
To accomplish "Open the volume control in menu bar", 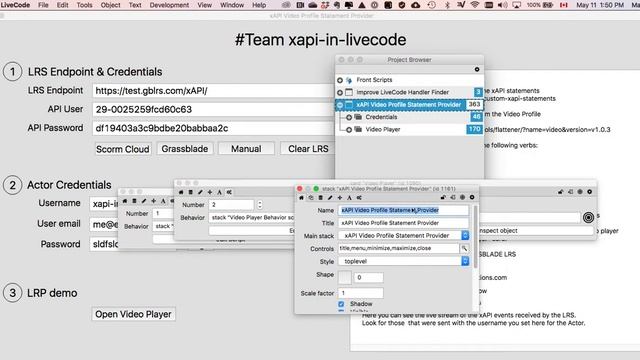I will tap(502, 5).
